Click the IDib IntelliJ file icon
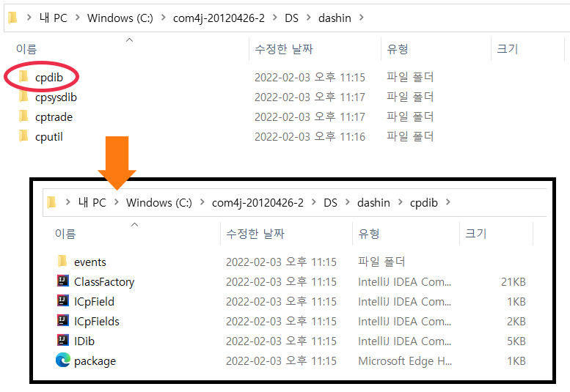 63,341
